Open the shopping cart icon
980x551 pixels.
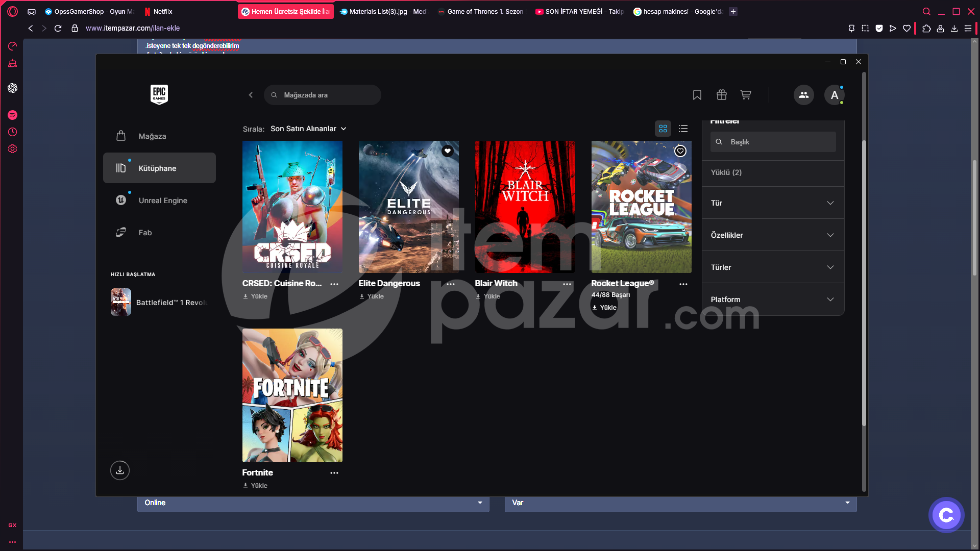(746, 95)
